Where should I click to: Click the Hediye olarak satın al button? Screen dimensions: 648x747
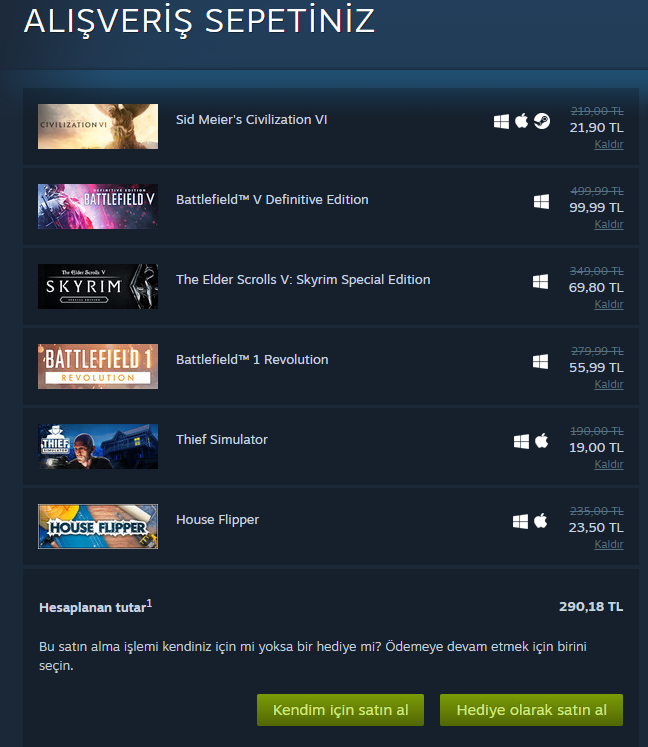531,710
